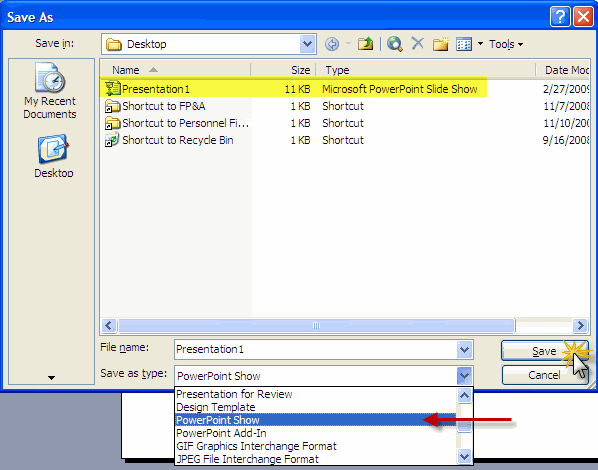Click the Cancel button
The image size is (598, 470).
point(544,375)
